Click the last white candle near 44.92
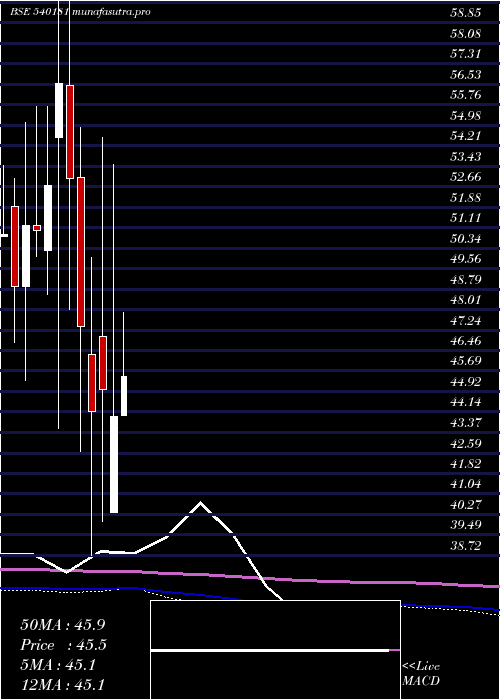Image resolution: width=500 pixels, height=700 pixels. tap(124, 396)
